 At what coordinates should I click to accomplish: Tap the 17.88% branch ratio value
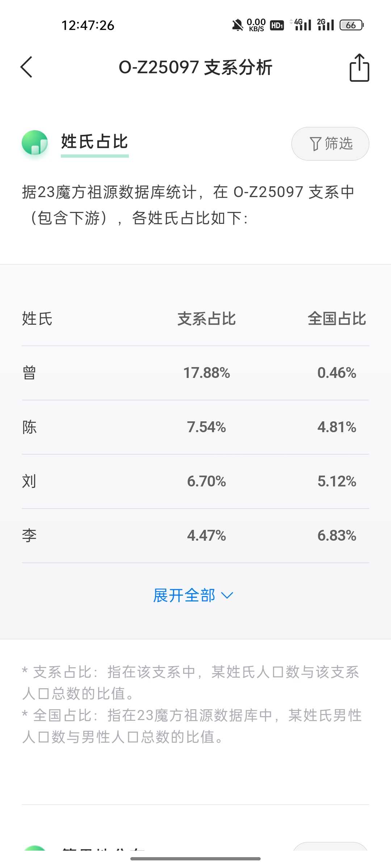tap(207, 373)
